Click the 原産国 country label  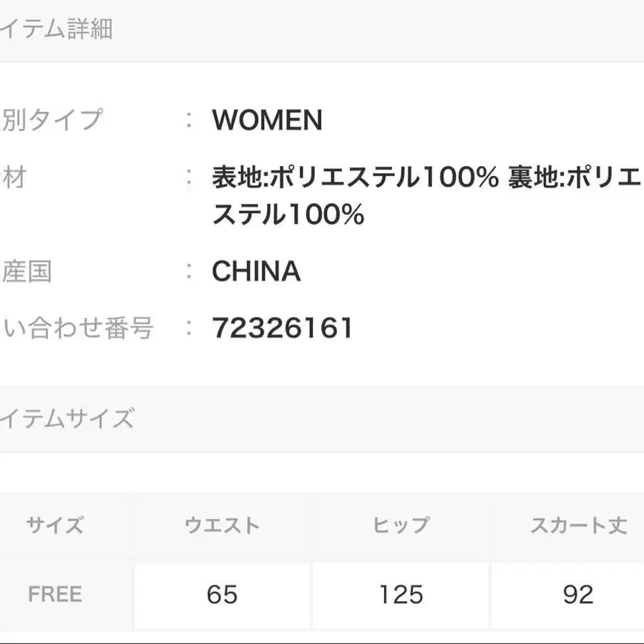click(26, 272)
